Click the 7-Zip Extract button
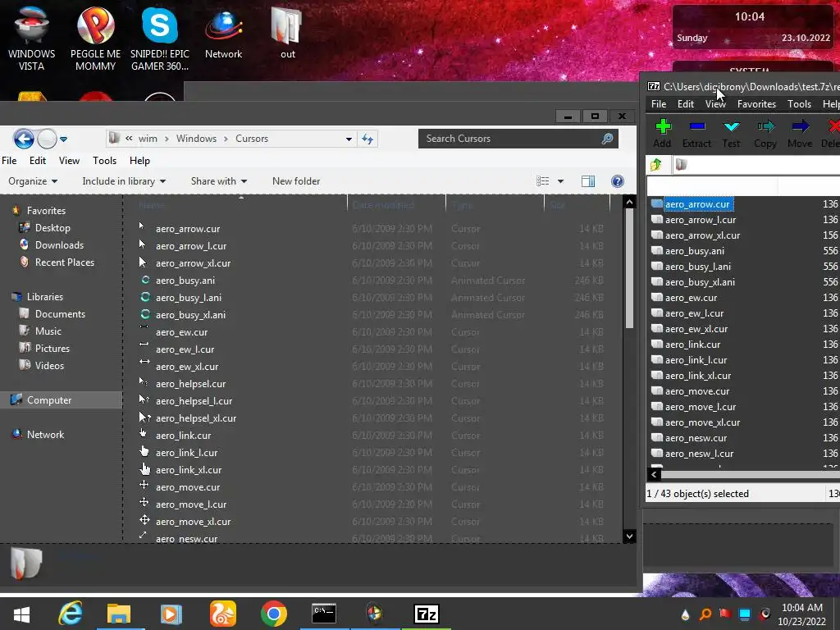 (696, 134)
